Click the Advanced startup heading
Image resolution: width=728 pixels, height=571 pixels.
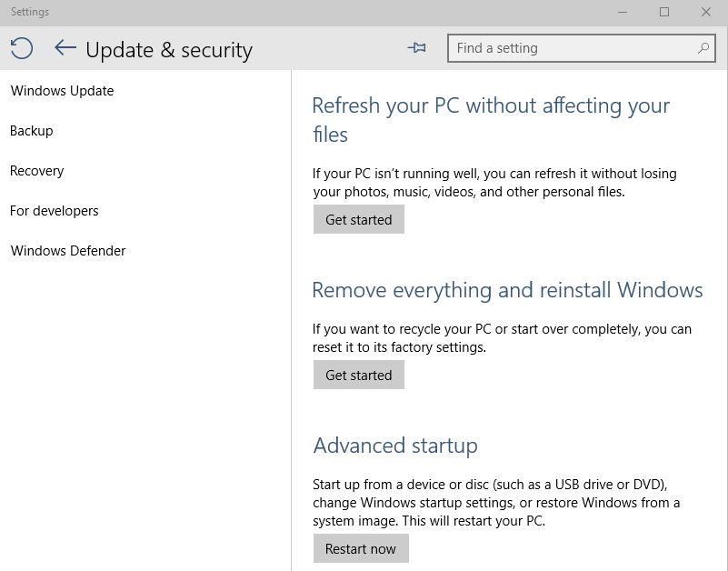click(x=395, y=446)
